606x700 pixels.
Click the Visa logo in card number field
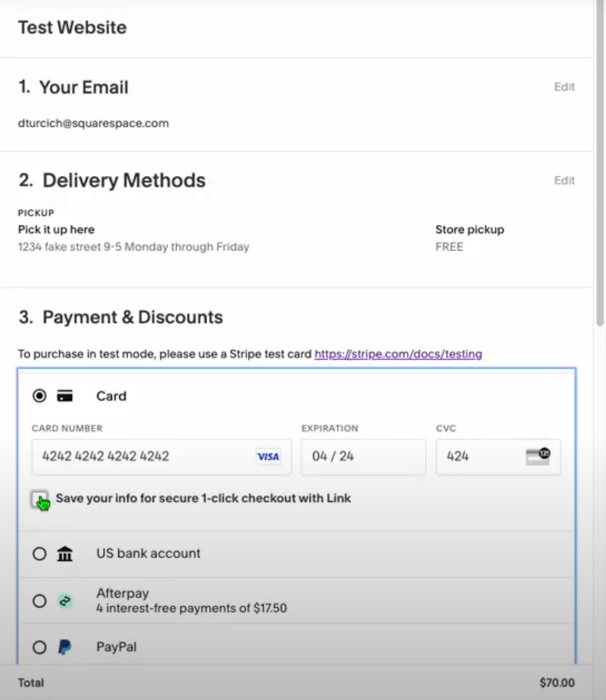click(x=268, y=456)
